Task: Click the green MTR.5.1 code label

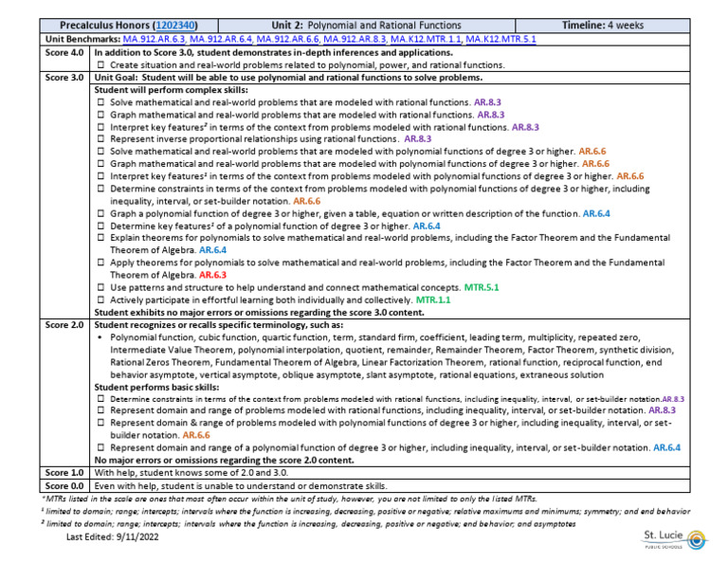Action: [x=482, y=287]
